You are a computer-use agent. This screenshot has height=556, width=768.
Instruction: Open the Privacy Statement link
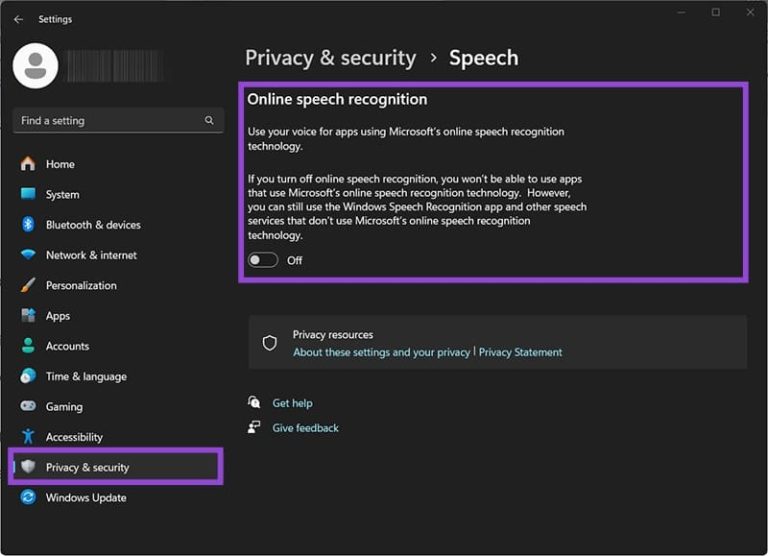pos(520,353)
